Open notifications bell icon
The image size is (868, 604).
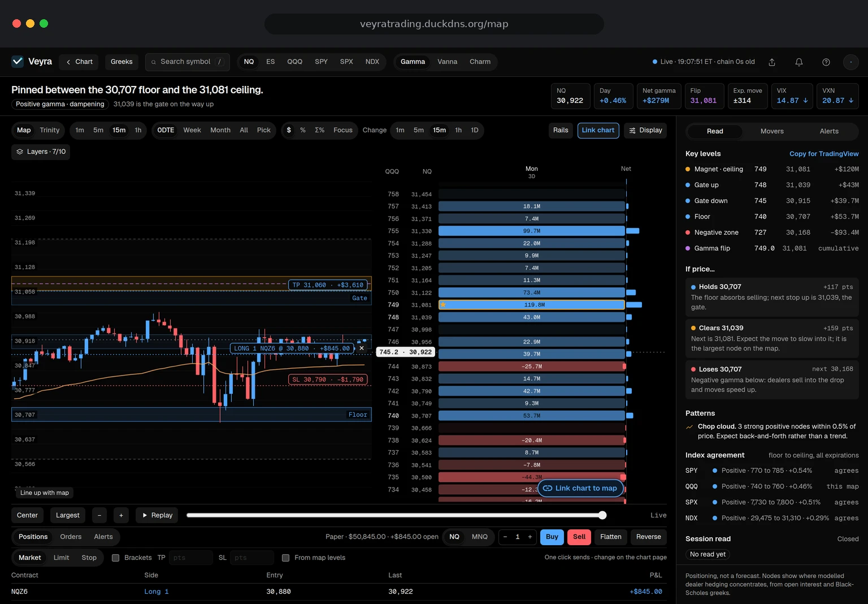click(799, 62)
